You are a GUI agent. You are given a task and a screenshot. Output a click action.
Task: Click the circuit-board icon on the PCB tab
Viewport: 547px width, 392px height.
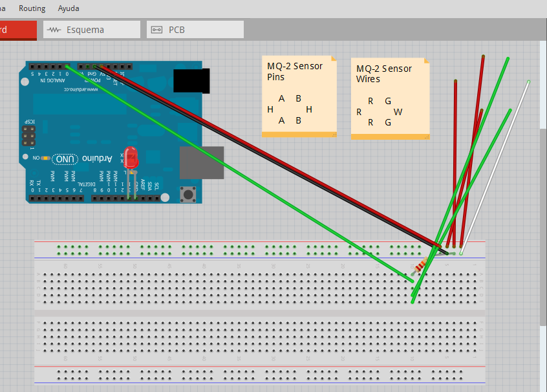coord(157,29)
